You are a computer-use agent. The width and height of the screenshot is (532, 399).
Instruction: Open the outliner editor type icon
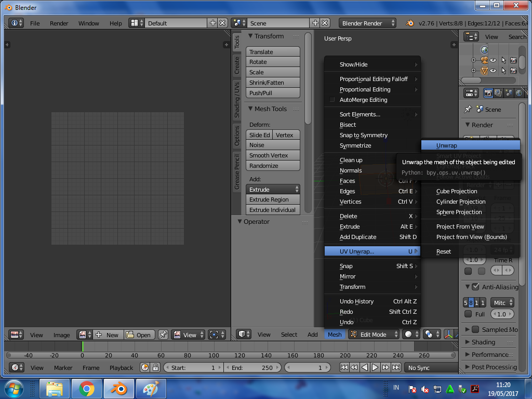[471, 37]
